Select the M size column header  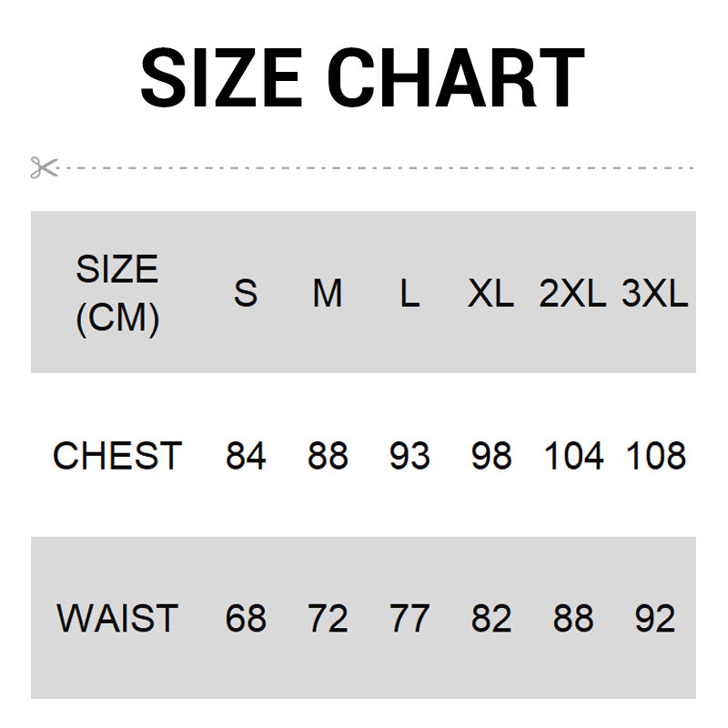tap(328, 293)
